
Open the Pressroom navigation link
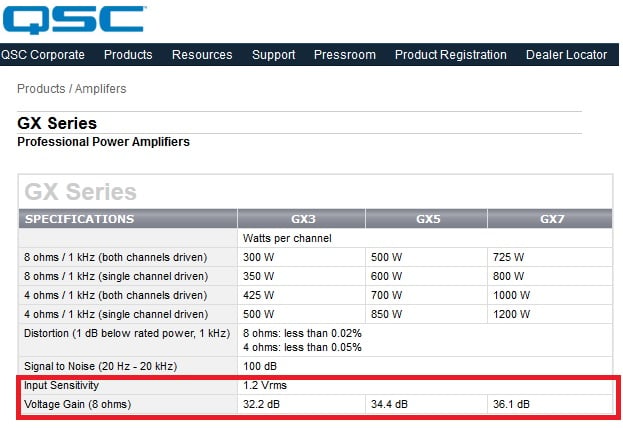click(344, 55)
